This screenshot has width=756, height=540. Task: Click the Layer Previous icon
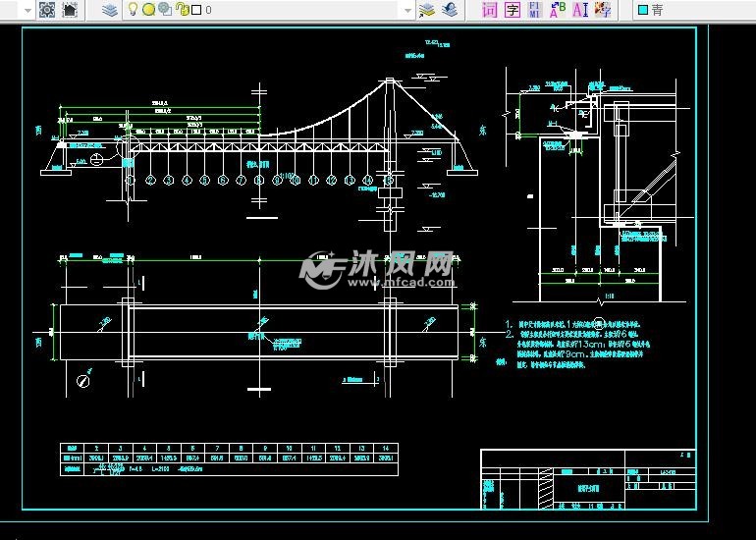[449, 10]
